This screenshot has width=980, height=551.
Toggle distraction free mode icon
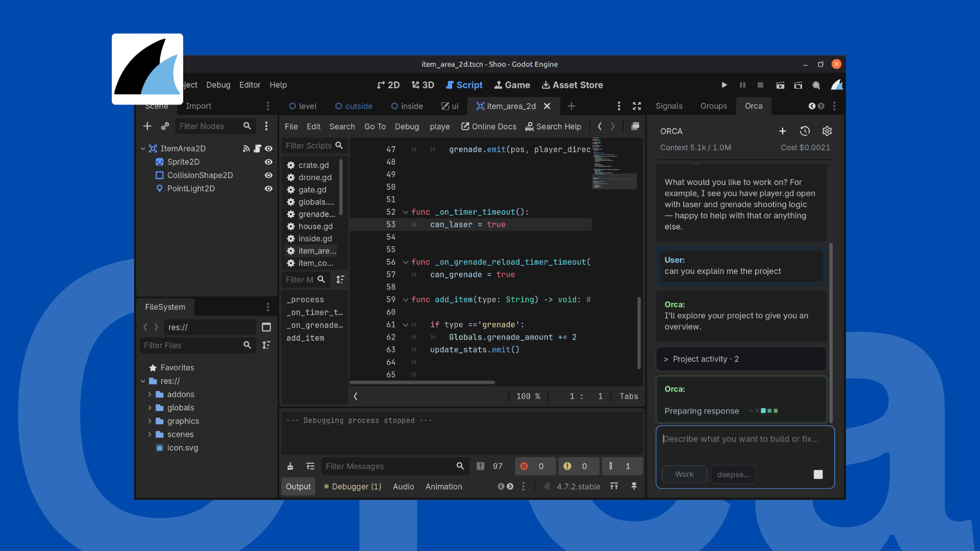636,106
